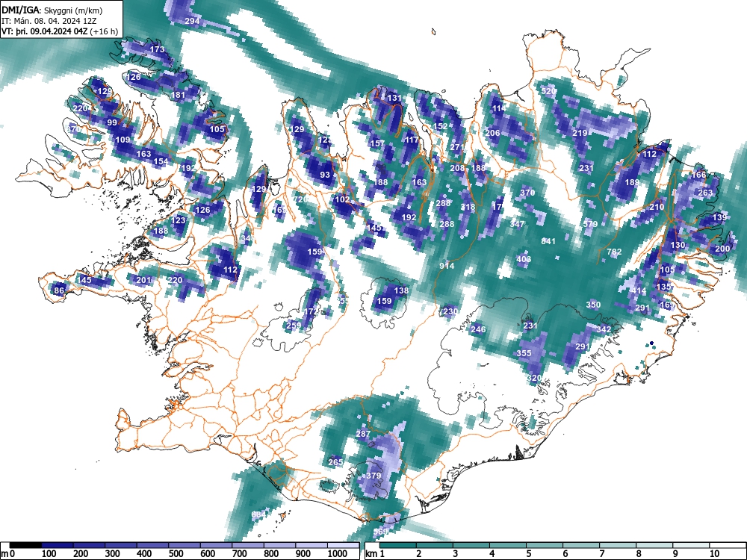Click the visibility value 166

(x=699, y=175)
